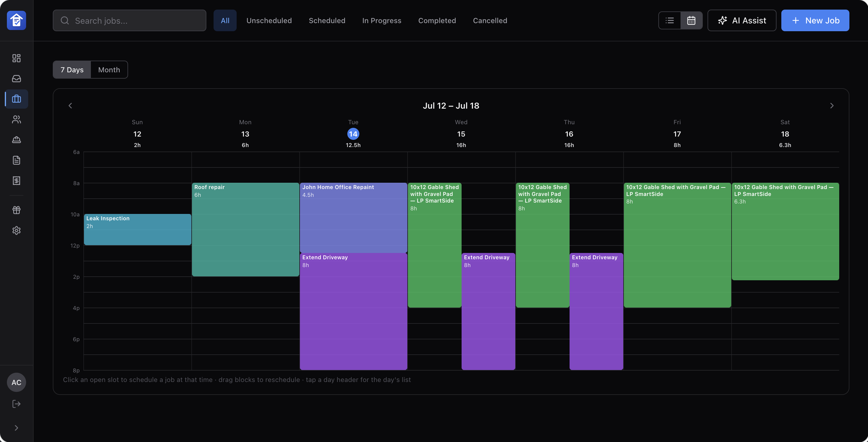Open the clients people icon in sidebar

point(16,119)
